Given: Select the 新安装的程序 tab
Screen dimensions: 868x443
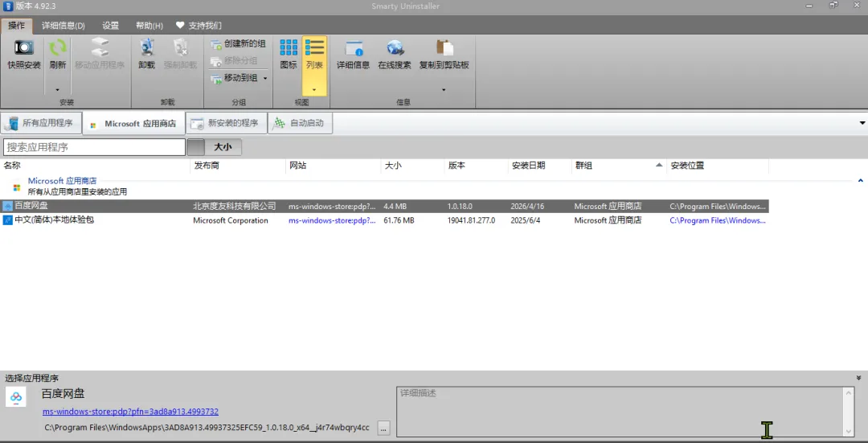Looking at the screenshot, I should coord(227,123).
